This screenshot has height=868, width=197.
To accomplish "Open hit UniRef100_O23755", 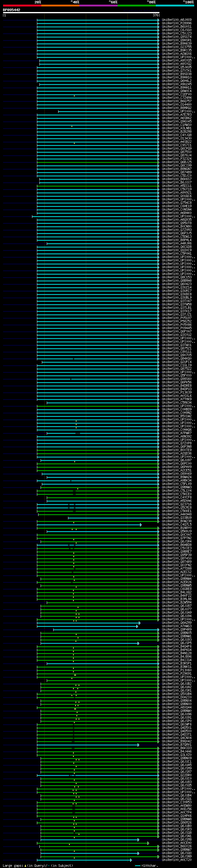I will tap(177, 47).
